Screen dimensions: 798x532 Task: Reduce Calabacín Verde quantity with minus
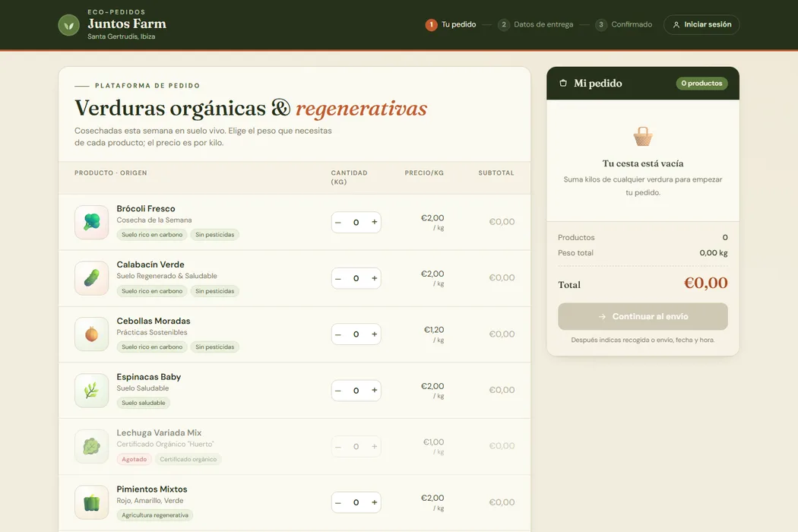tap(338, 278)
